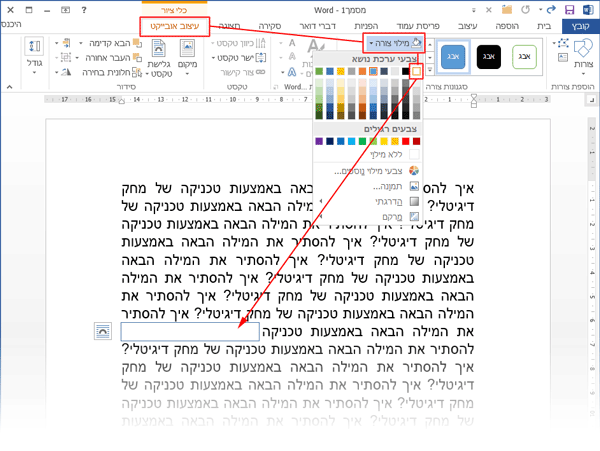600x451 pixels.
Task: Click the Rotate objects icon
Action: click(64, 72)
